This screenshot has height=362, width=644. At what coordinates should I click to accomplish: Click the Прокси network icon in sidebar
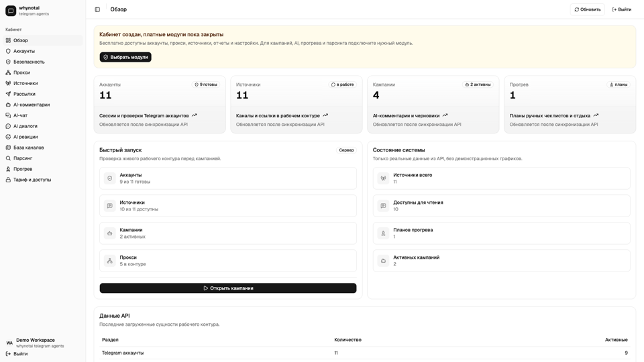click(8, 72)
